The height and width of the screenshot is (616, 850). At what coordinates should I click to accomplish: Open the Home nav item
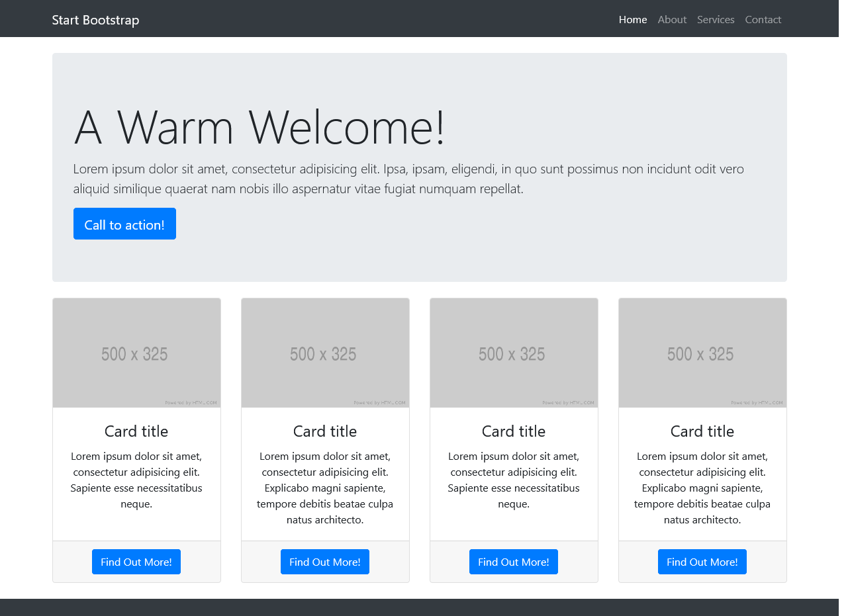632,20
